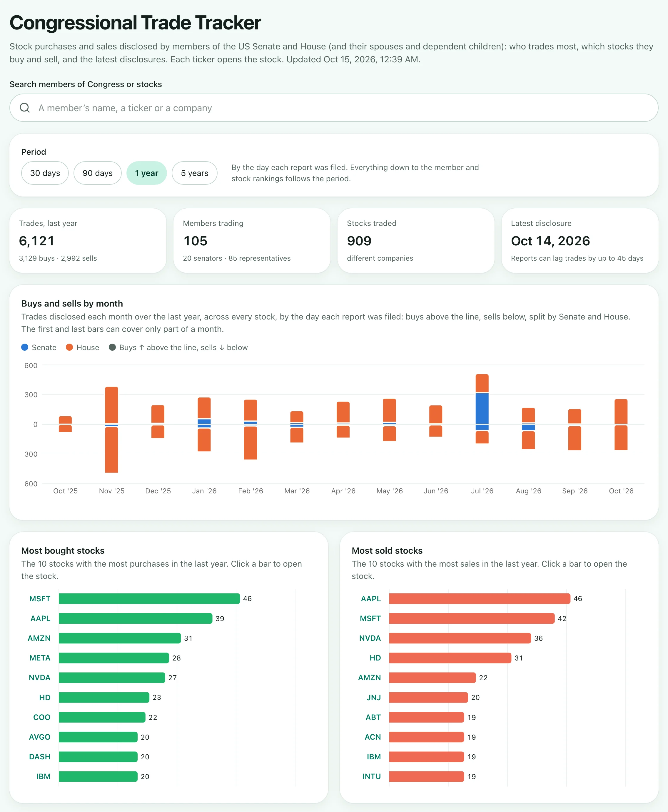
Task: Open NVDA in most bought stocks
Action: pos(40,677)
